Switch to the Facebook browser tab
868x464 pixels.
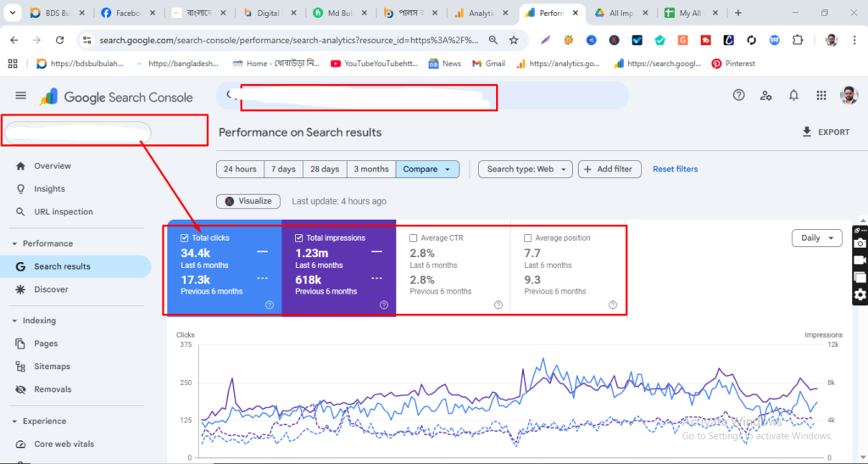point(129,13)
